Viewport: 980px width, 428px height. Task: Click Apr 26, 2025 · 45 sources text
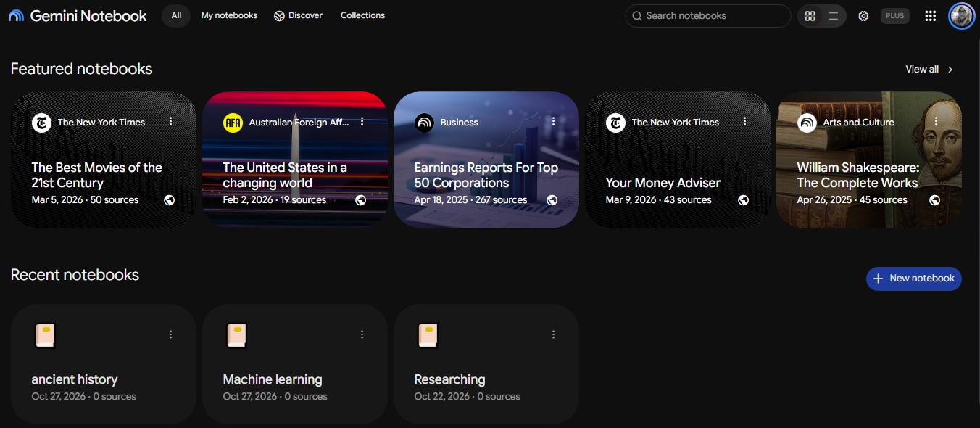(x=852, y=200)
